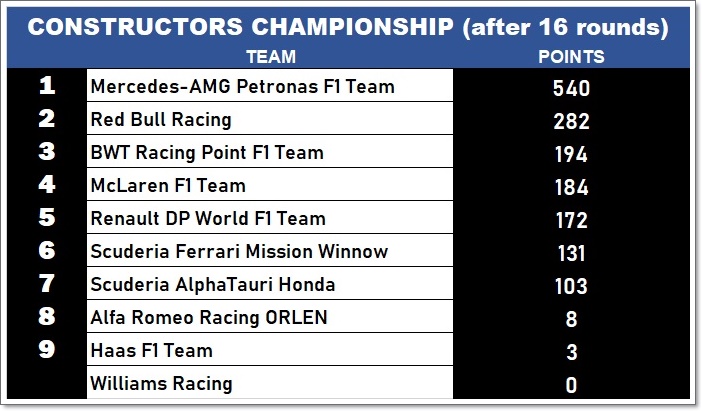Click the 0 points value for Williams

tap(571, 385)
